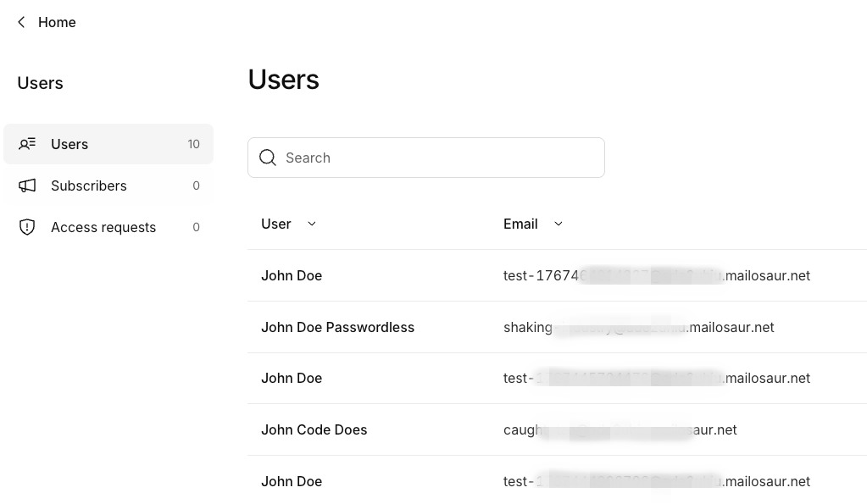The image size is (867, 504).
Task: Open the John Doe Passwordless user record
Action: click(x=337, y=327)
